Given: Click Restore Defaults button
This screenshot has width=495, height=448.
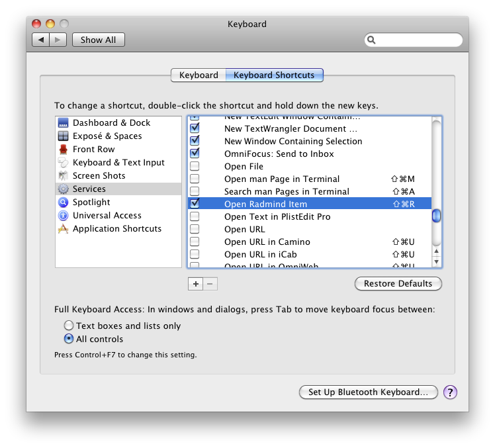Looking at the screenshot, I should click(x=398, y=283).
